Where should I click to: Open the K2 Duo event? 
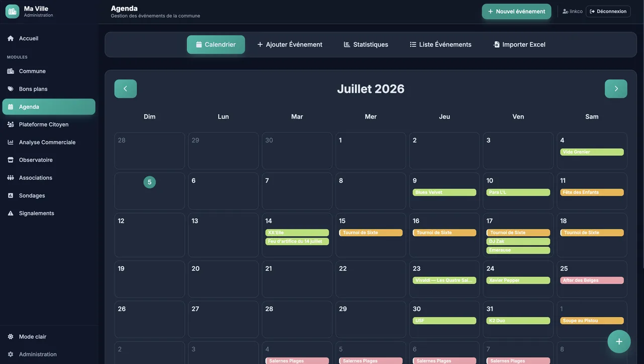518,321
